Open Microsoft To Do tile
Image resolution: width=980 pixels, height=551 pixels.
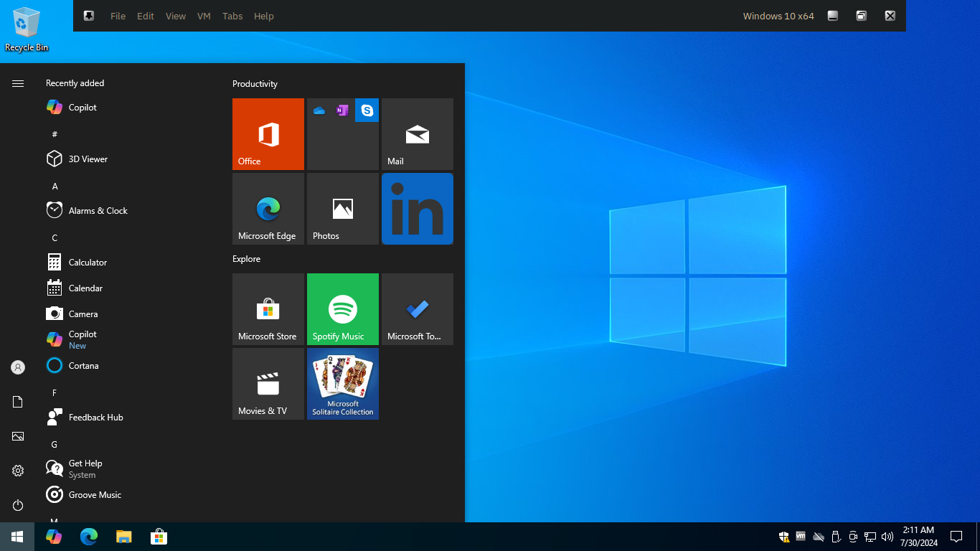click(x=418, y=309)
